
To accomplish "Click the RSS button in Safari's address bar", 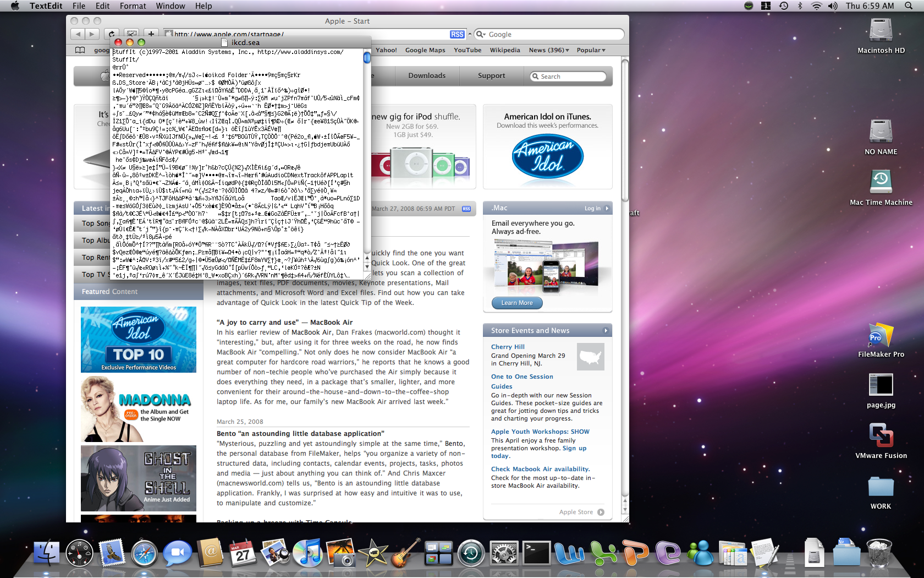I will pos(457,34).
